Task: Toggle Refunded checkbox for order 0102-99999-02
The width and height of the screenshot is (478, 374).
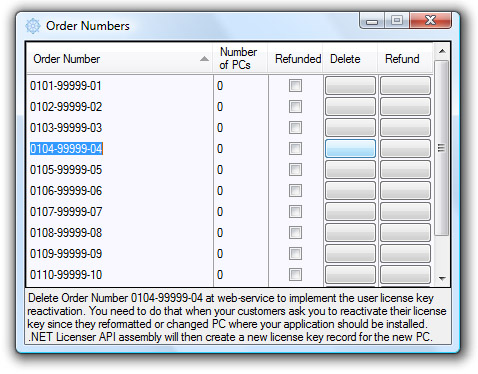Action: pyautogui.click(x=295, y=107)
